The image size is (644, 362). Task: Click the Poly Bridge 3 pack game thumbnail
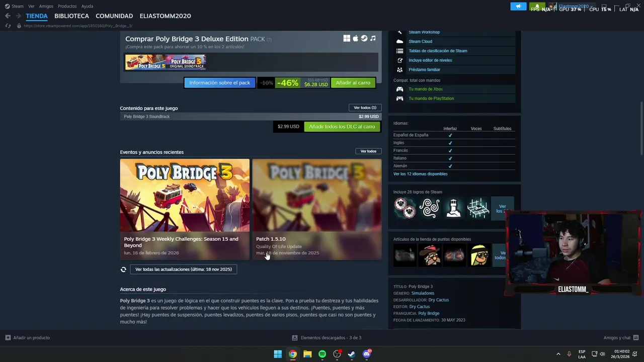(x=145, y=62)
